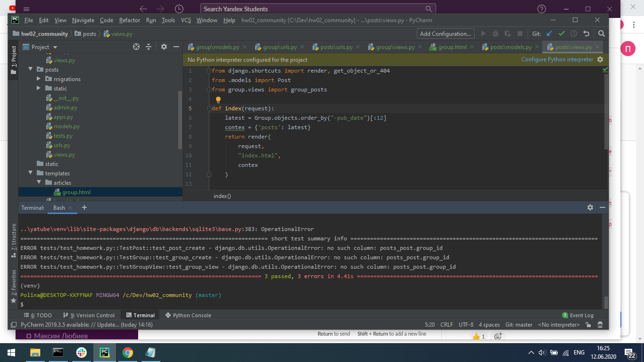The height and width of the screenshot is (362, 644).
Task: Open the Python Console tool tab
Action: (188, 315)
